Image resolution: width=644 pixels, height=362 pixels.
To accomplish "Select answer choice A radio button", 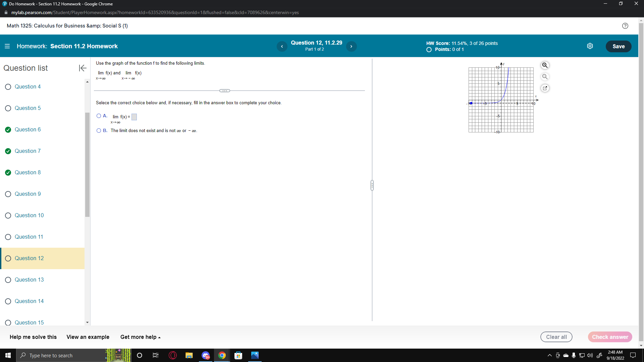I will [99, 116].
